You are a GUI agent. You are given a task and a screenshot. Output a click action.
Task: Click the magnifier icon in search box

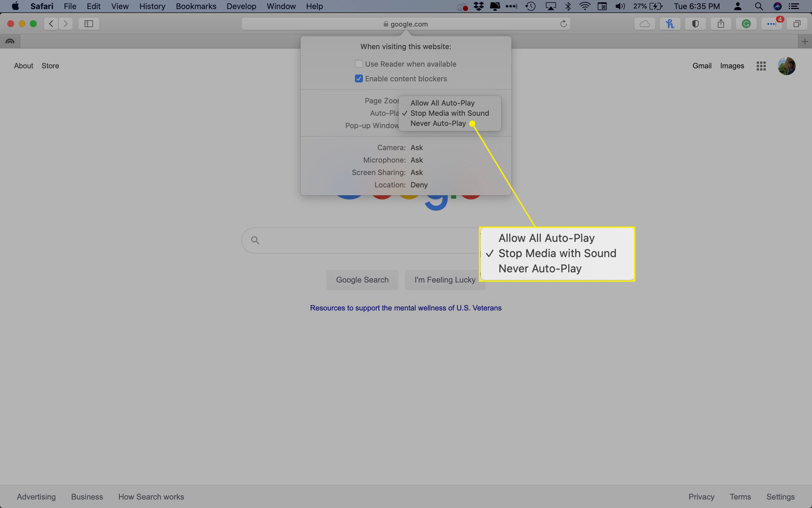click(x=255, y=240)
